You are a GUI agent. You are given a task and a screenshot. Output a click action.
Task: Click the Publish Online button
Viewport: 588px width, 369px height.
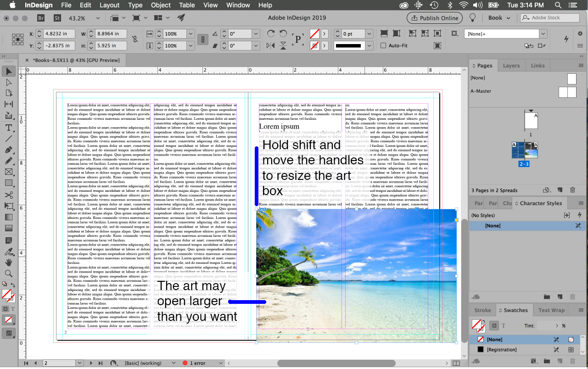pyautogui.click(x=434, y=18)
